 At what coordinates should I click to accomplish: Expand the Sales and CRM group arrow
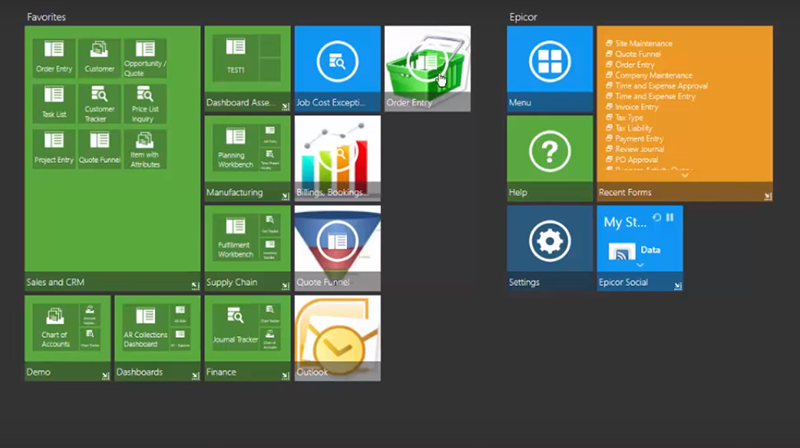(x=195, y=285)
